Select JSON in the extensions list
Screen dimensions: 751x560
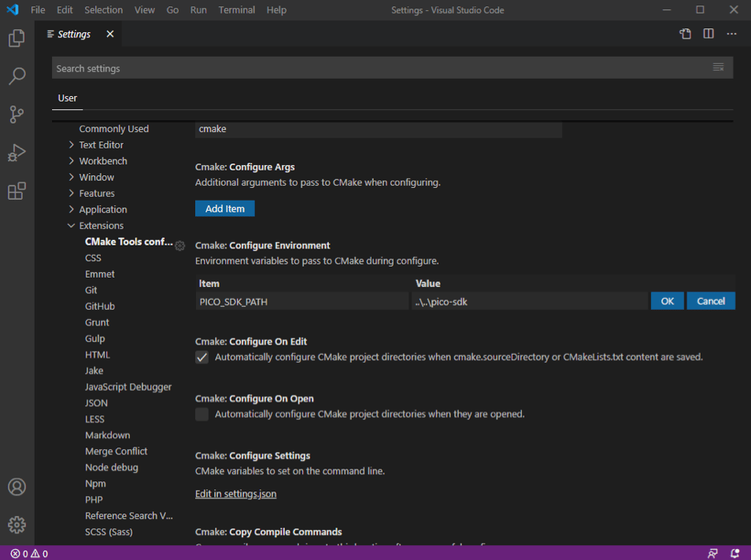(x=97, y=403)
